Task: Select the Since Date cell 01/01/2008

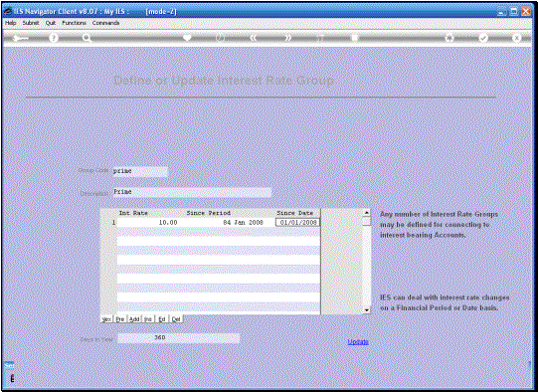Action: [x=297, y=223]
